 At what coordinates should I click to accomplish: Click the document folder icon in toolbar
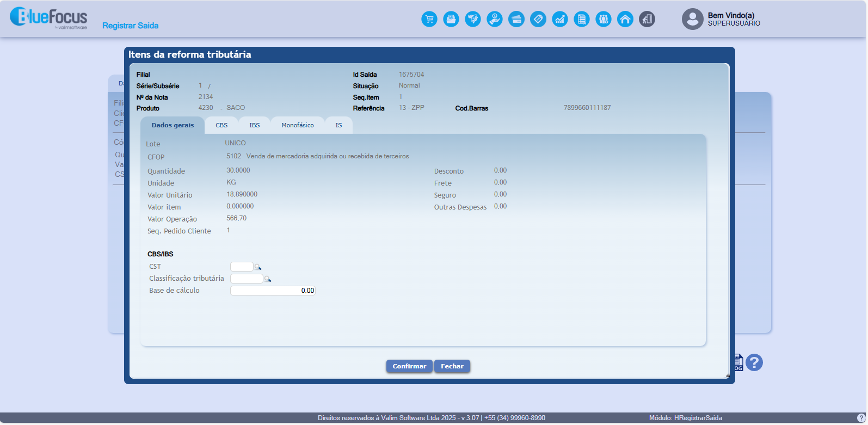click(451, 19)
